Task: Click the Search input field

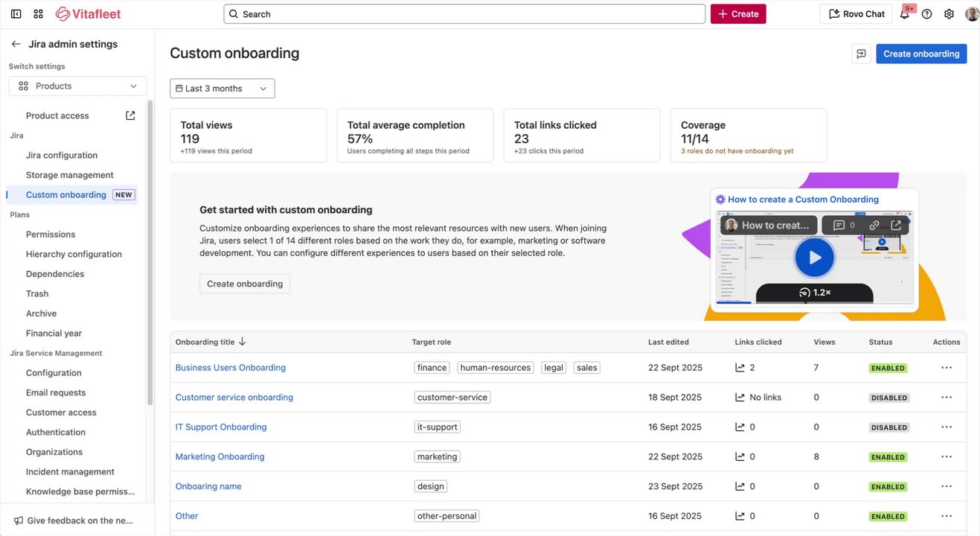Action: pos(464,14)
